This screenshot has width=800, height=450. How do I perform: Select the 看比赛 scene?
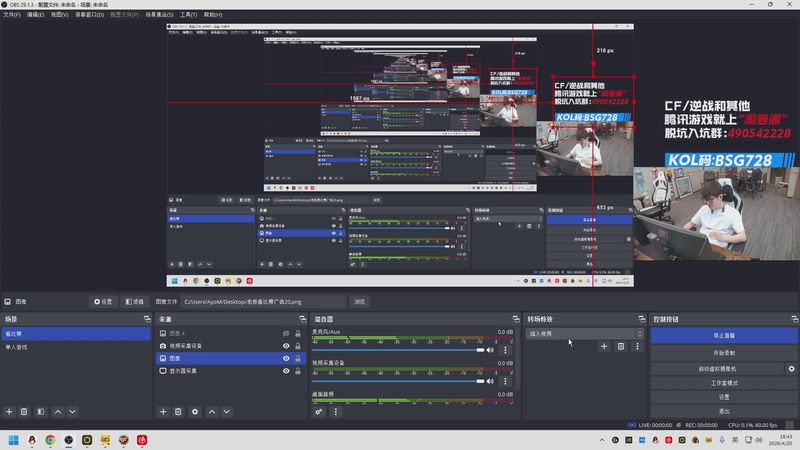[x=76, y=334]
